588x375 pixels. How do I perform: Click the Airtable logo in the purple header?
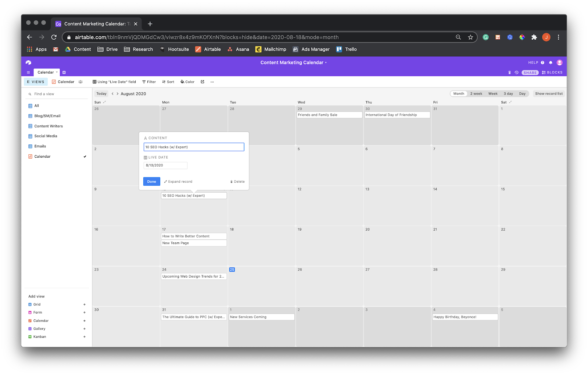(x=29, y=63)
